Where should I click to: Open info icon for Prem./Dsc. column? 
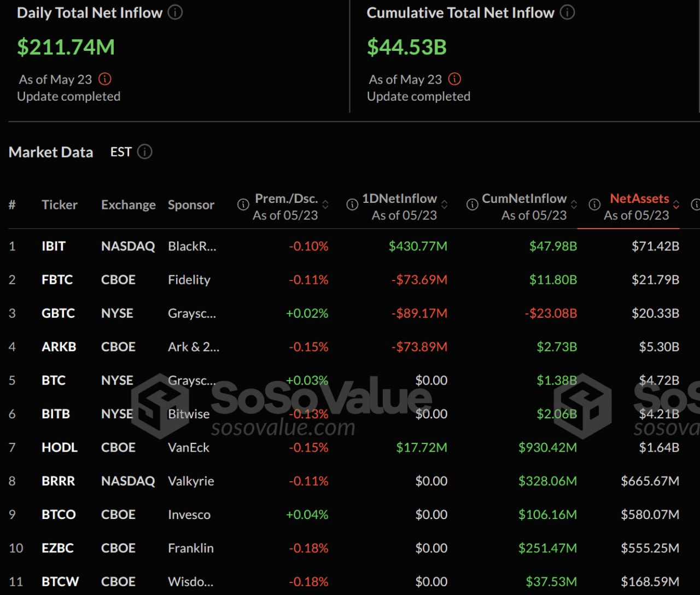pos(243,205)
